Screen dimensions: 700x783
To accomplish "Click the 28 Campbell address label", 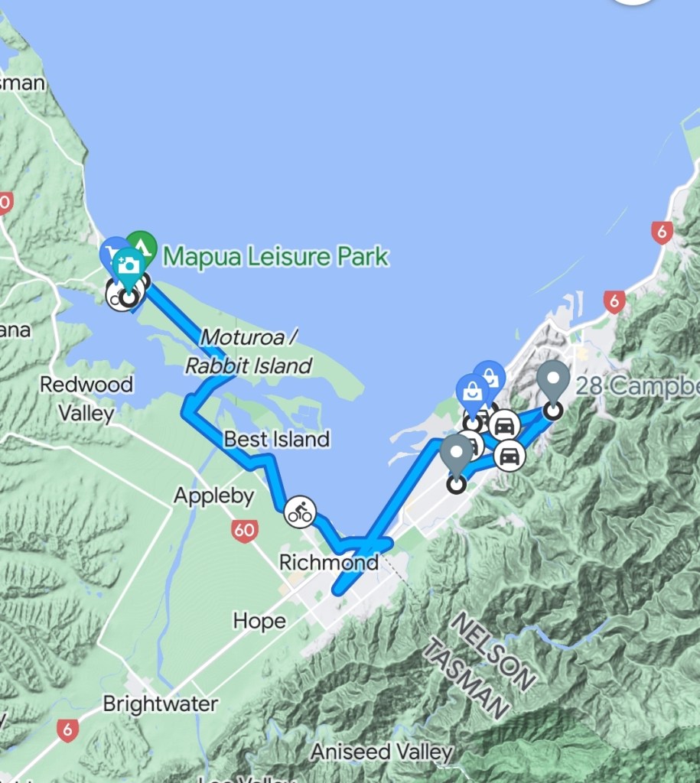I will click(x=637, y=386).
